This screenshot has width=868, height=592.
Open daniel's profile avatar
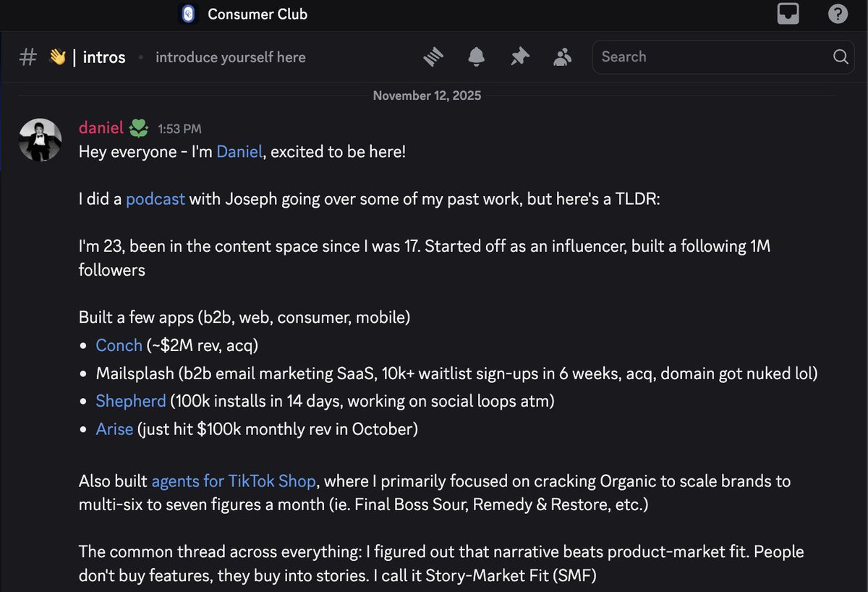click(40, 140)
